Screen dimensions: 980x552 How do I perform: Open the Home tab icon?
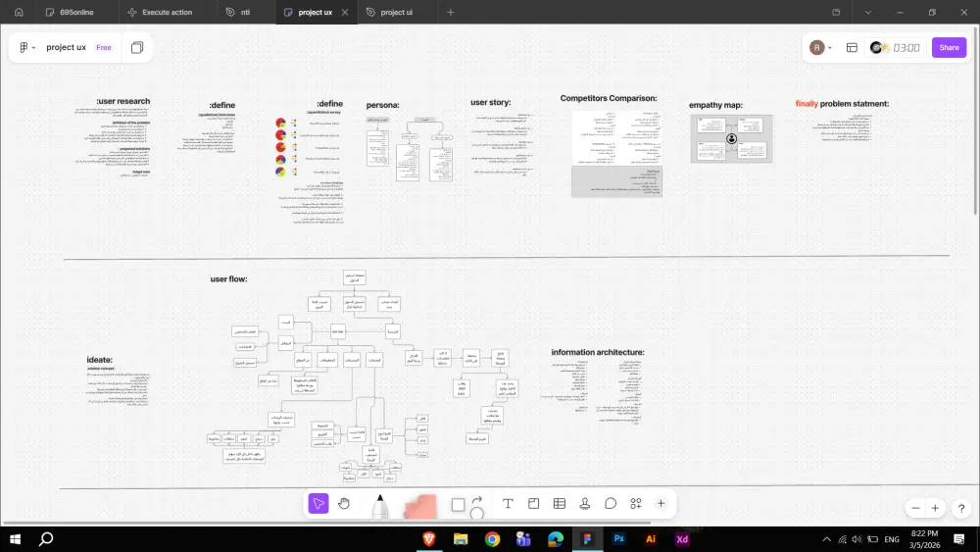coord(19,12)
